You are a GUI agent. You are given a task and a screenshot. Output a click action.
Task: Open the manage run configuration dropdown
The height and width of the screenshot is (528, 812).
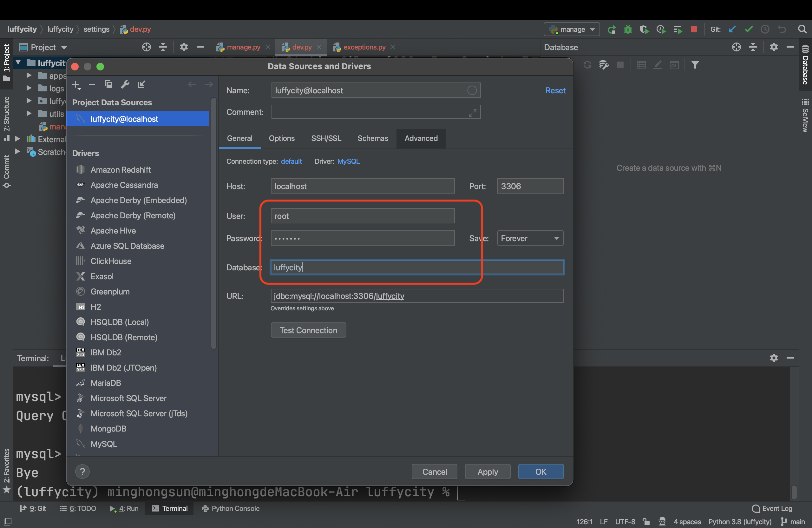(572, 30)
